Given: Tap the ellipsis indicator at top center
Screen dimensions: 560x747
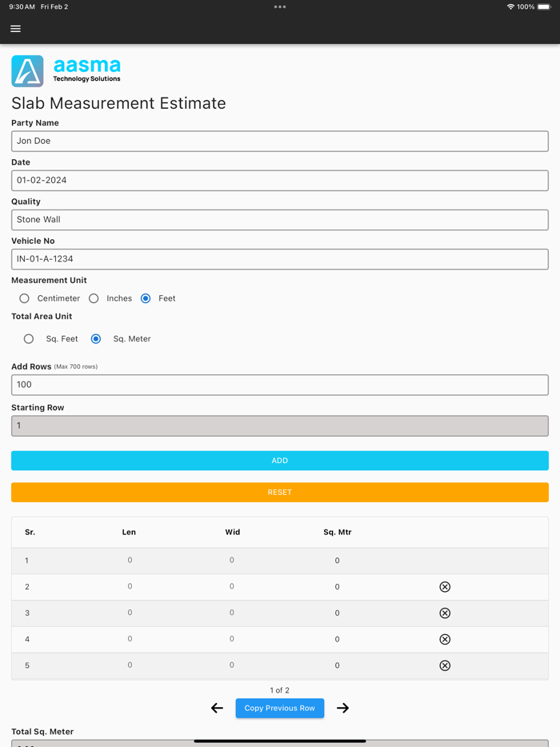Looking at the screenshot, I should (279, 6).
